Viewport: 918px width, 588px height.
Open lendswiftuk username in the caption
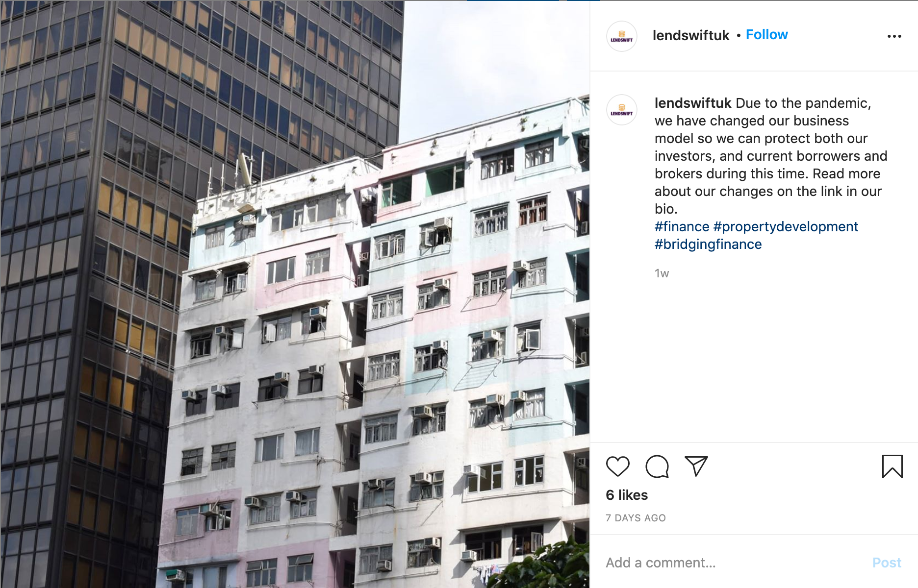(x=693, y=103)
